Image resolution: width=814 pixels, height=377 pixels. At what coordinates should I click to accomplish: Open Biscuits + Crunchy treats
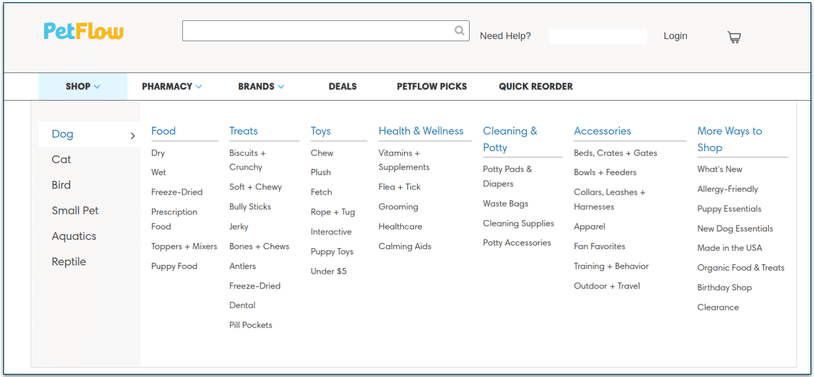pos(248,160)
